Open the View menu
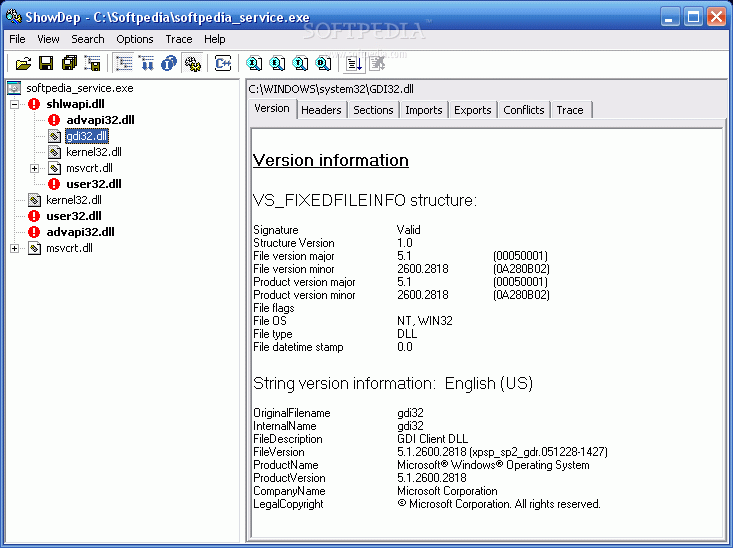733x548 pixels. [x=48, y=39]
